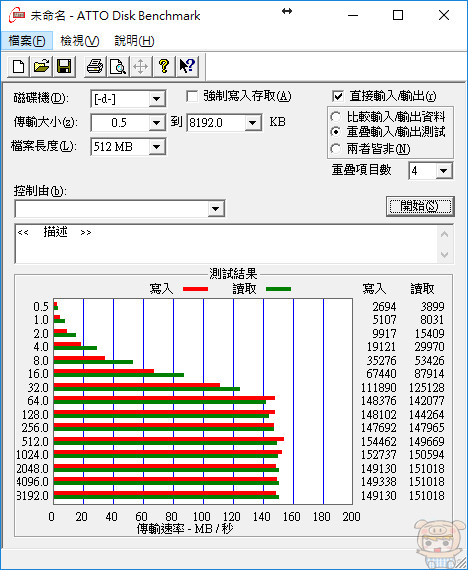Click the Save floppy disk icon
Screen dimensions: 468x570
tap(64, 67)
